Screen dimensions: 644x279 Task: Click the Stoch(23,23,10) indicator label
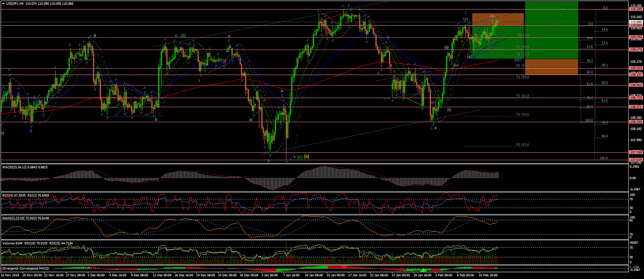(13, 218)
